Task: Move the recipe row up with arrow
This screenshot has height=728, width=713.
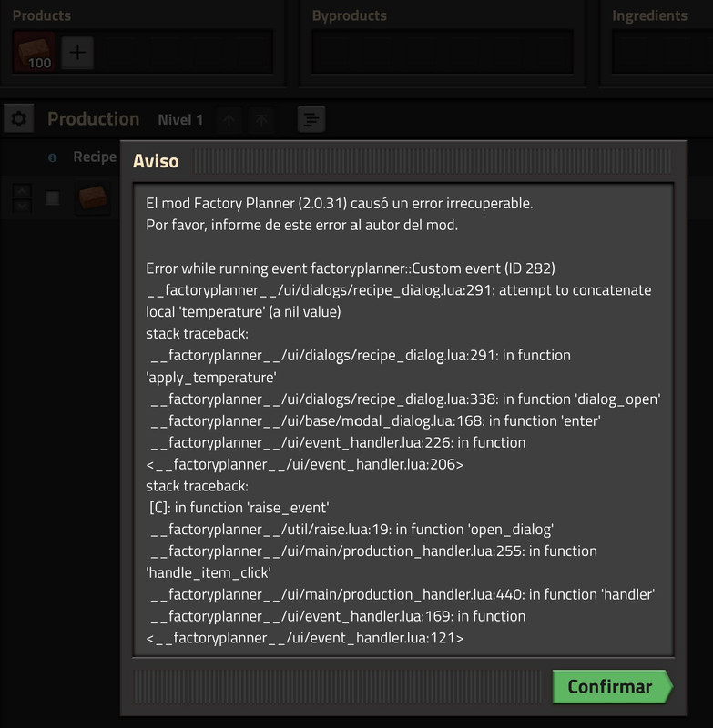Action: (22, 191)
